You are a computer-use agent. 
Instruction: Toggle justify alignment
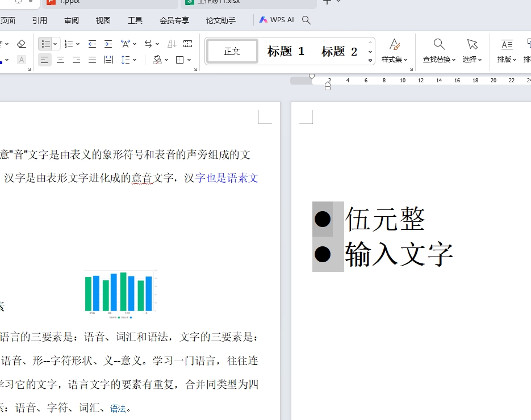tap(92, 60)
